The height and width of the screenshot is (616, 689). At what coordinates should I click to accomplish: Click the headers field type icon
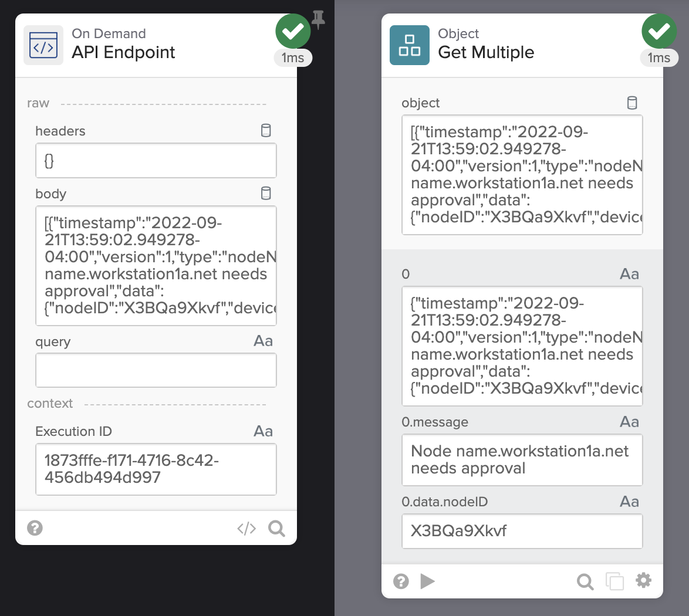pos(266,131)
